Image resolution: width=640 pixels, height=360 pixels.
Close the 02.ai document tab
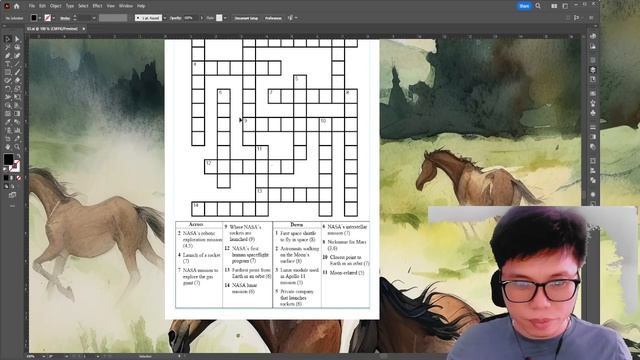(84, 29)
